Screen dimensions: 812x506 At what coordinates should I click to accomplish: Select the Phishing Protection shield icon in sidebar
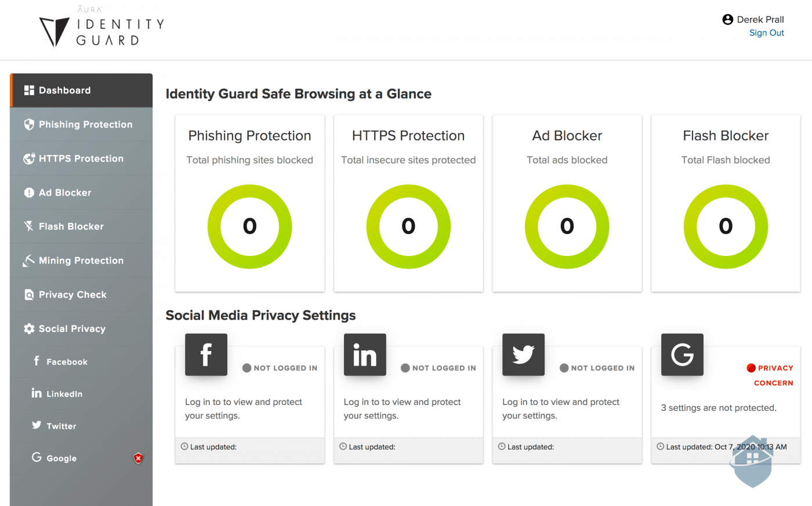point(29,124)
